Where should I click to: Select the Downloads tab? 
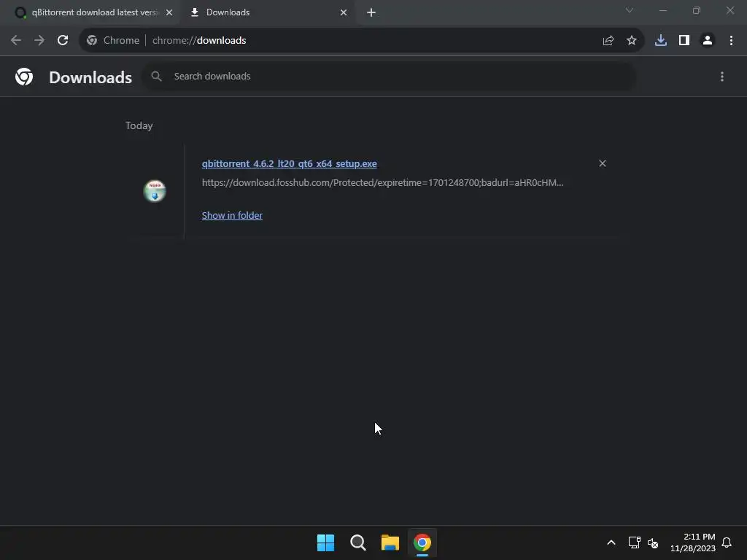[267, 13]
